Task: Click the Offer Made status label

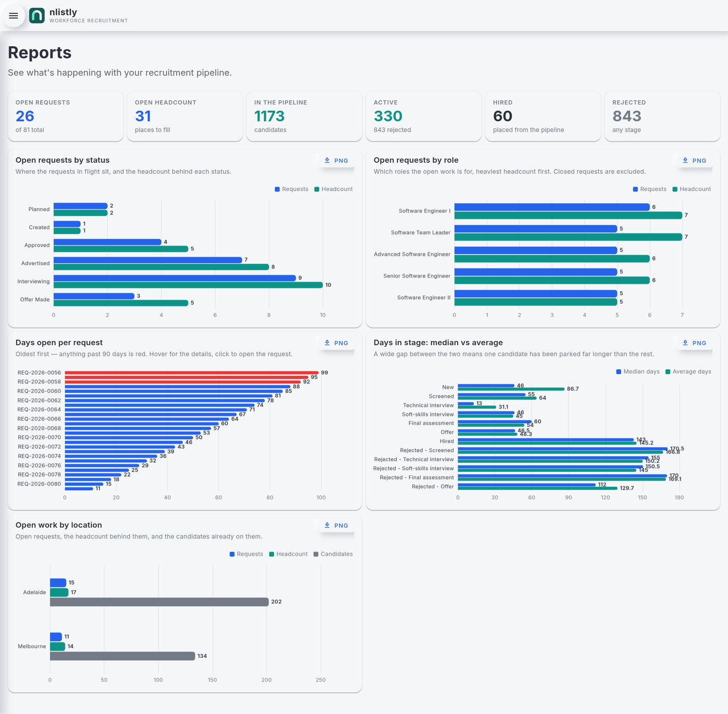Action: pyautogui.click(x=35, y=300)
